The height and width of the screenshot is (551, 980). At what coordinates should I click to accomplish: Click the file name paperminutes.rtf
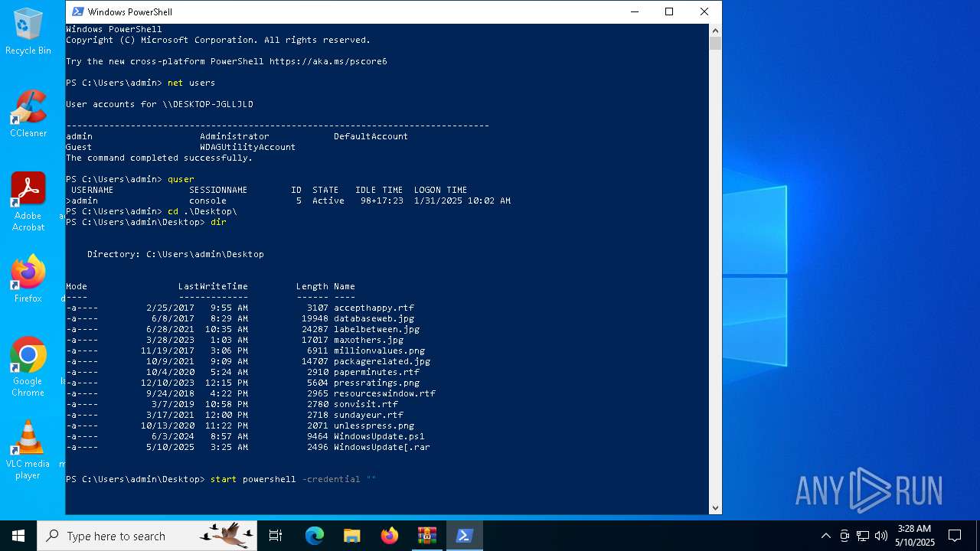pyautogui.click(x=377, y=372)
